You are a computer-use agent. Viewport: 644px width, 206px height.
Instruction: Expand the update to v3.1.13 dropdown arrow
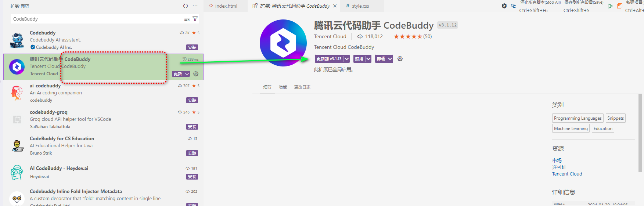346,59
